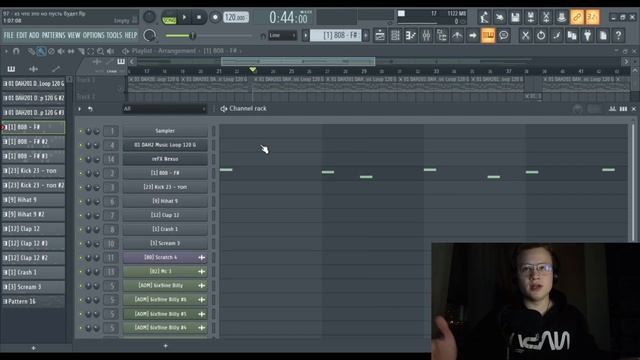Viewport: 640px width, 360px height.
Task: Open the EDIT menu
Action: (22, 36)
